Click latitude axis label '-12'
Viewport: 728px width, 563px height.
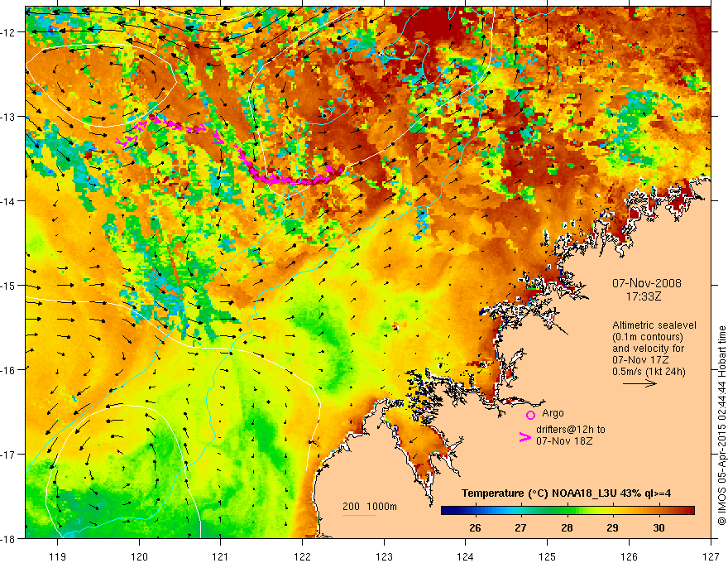[x=9, y=32]
